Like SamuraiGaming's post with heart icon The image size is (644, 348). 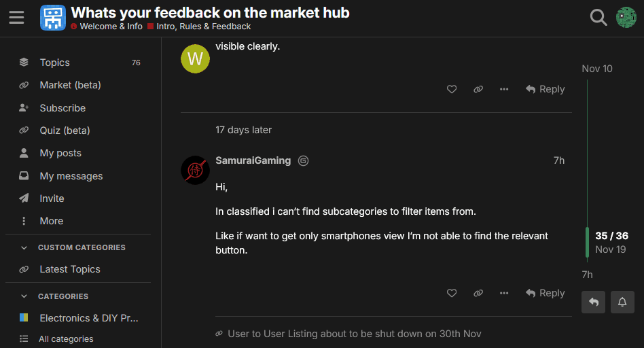pos(452,293)
